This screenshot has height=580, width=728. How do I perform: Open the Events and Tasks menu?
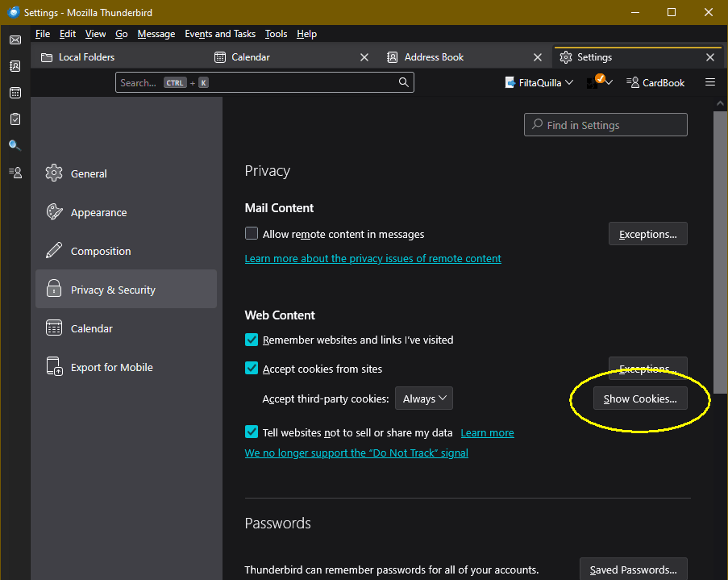(219, 34)
